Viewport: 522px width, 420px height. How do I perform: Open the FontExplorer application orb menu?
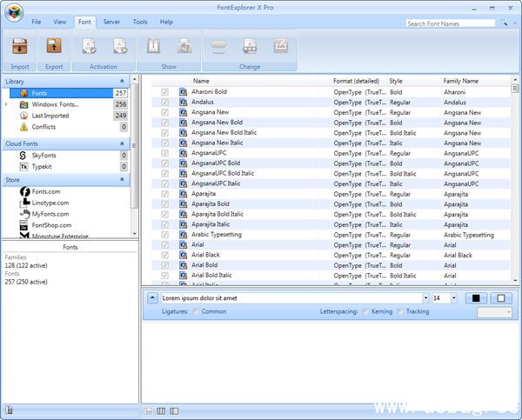14,13
